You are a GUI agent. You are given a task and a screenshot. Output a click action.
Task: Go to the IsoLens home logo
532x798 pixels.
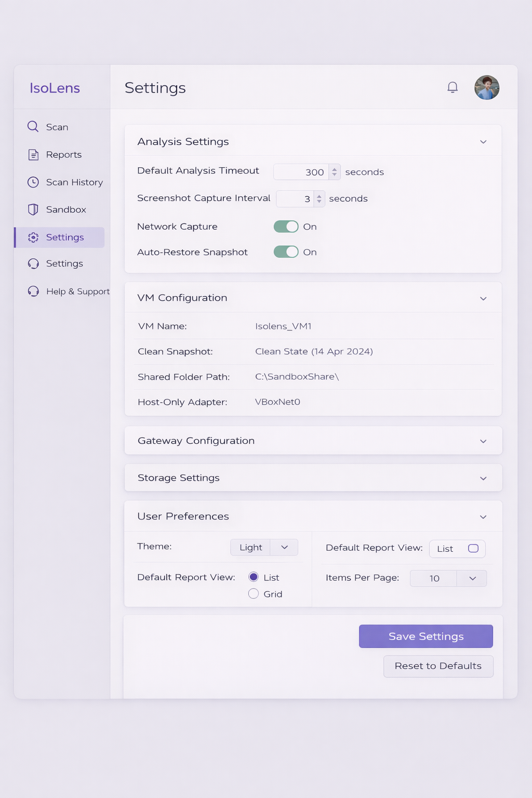55,88
